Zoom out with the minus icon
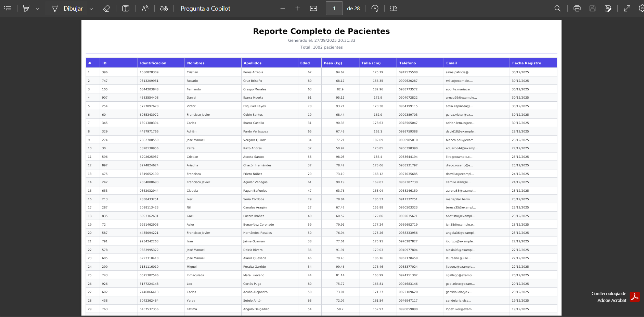The width and height of the screenshot is (644, 317). [283, 9]
